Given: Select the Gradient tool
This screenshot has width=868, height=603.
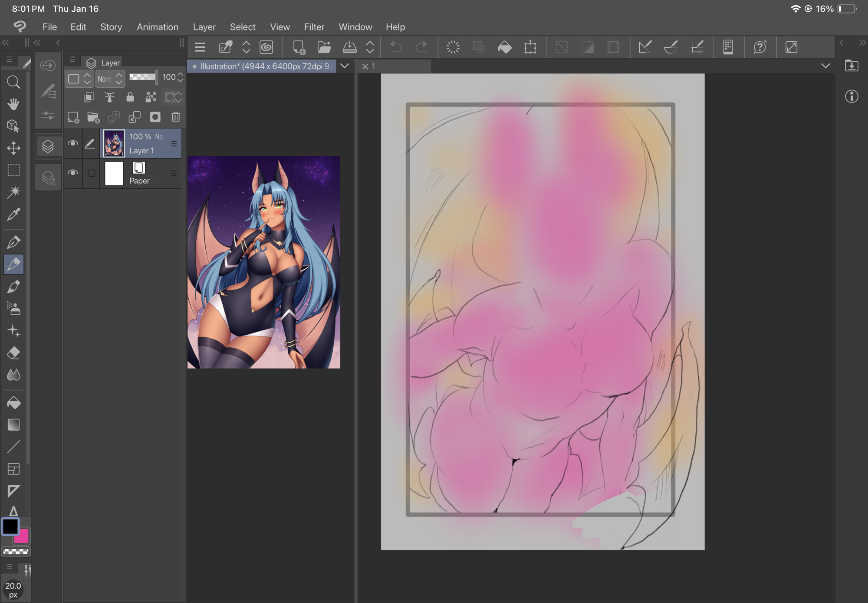Looking at the screenshot, I should (13, 425).
